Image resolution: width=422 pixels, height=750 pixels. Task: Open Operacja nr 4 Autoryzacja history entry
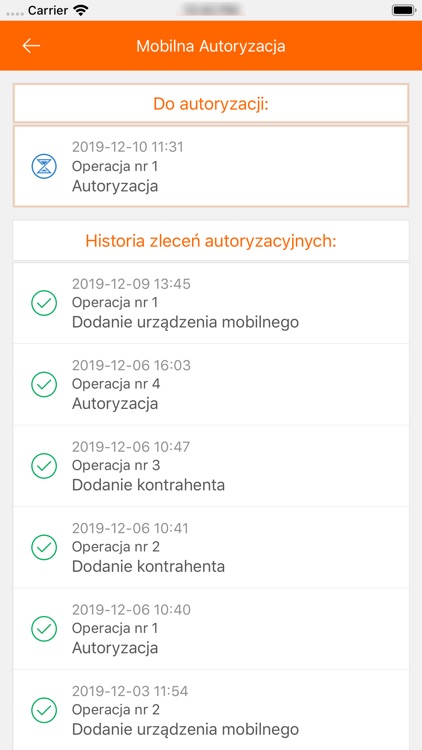211,385
